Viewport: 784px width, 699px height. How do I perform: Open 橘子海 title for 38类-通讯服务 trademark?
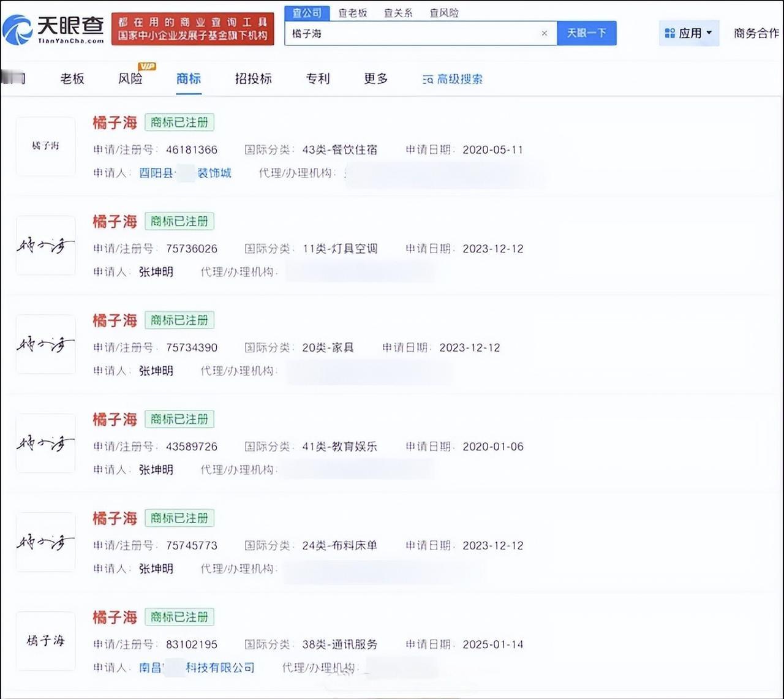tap(115, 617)
